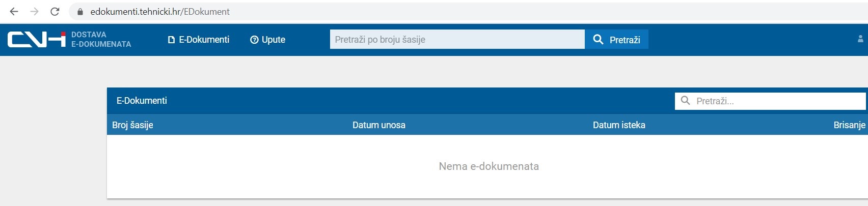Viewport: 868px width, 206px height.
Task: Click the magnifier icon on Pretraži button
Action: click(598, 39)
